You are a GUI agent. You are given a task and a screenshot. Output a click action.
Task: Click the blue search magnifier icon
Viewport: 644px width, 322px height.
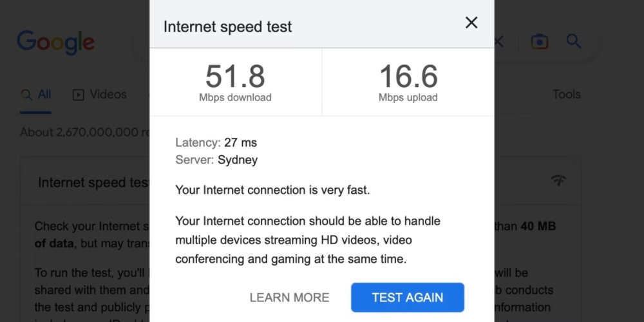tap(574, 42)
